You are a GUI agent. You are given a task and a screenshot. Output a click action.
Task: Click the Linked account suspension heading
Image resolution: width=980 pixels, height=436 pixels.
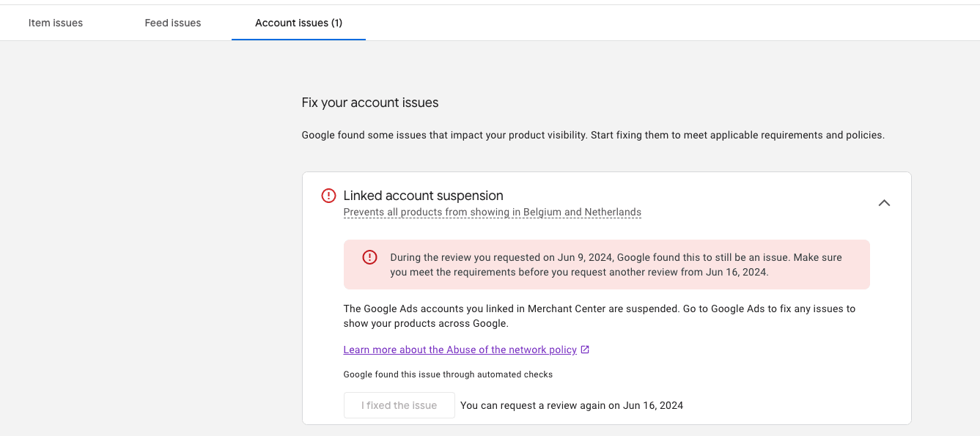click(x=423, y=196)
